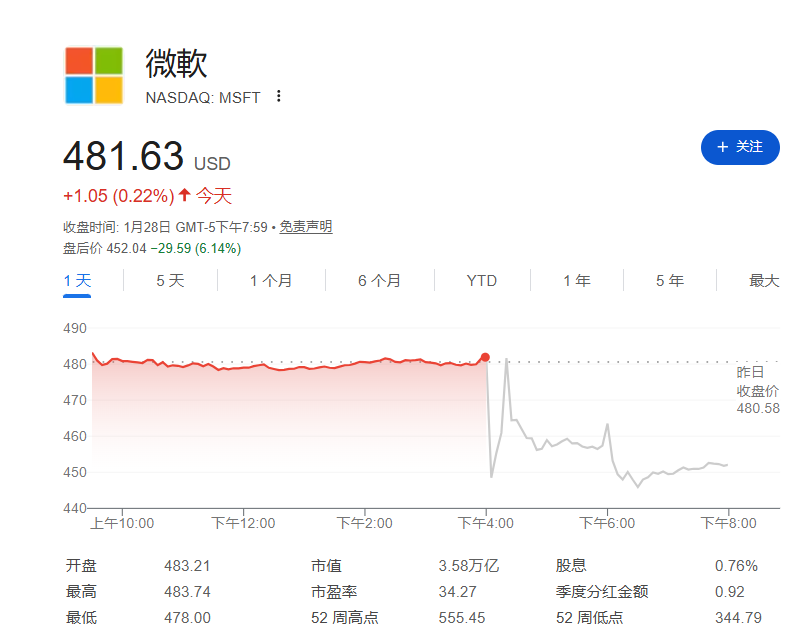Switch to the 5 天 range tab
Image resolution: width=794 pixels, height=640 pixels.
pyautogui.click(x=170, y=281)
